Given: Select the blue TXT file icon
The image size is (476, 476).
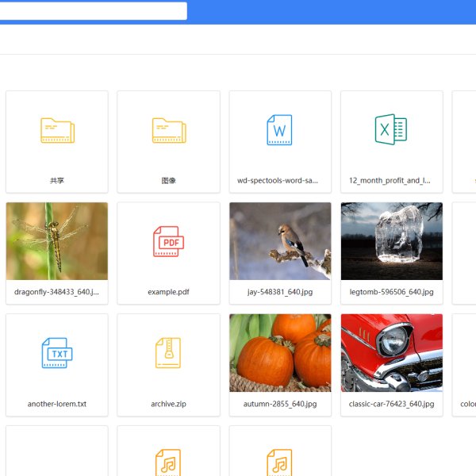Looking at the screenshot, I should (57, 353).
